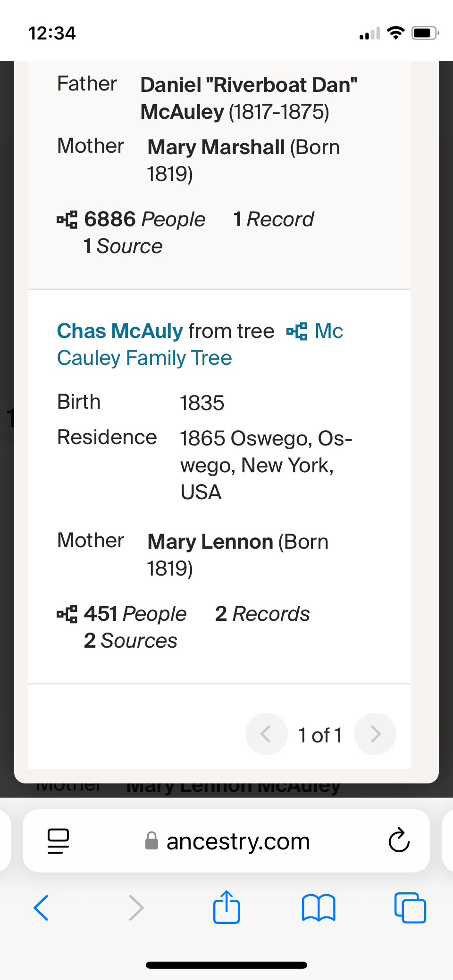The height and width of the screenshot is (980, 453).
Task: Go back with Safari back arrow
Action: click(x=42, y=907)
